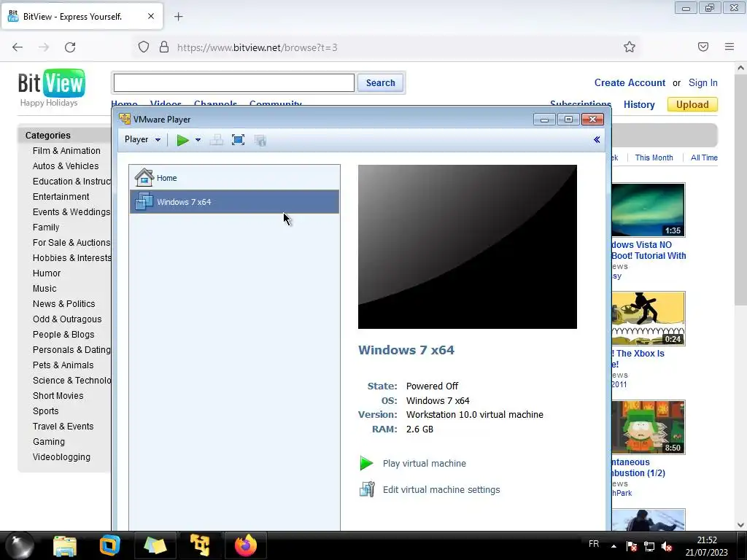Collapse the VMware library with double chevron
Screen dimensions: 747x560
[x=597, y=139]
